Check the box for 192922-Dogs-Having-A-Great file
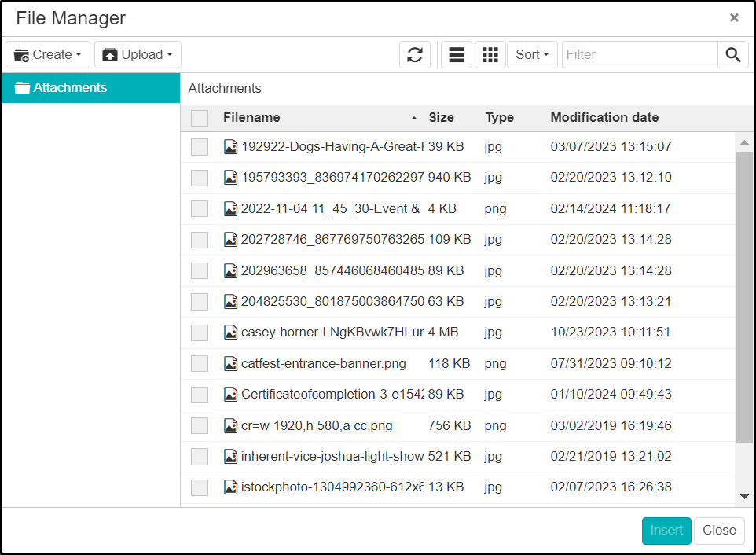The width and height of the screenshot is (756, 555). coord(200,147)
